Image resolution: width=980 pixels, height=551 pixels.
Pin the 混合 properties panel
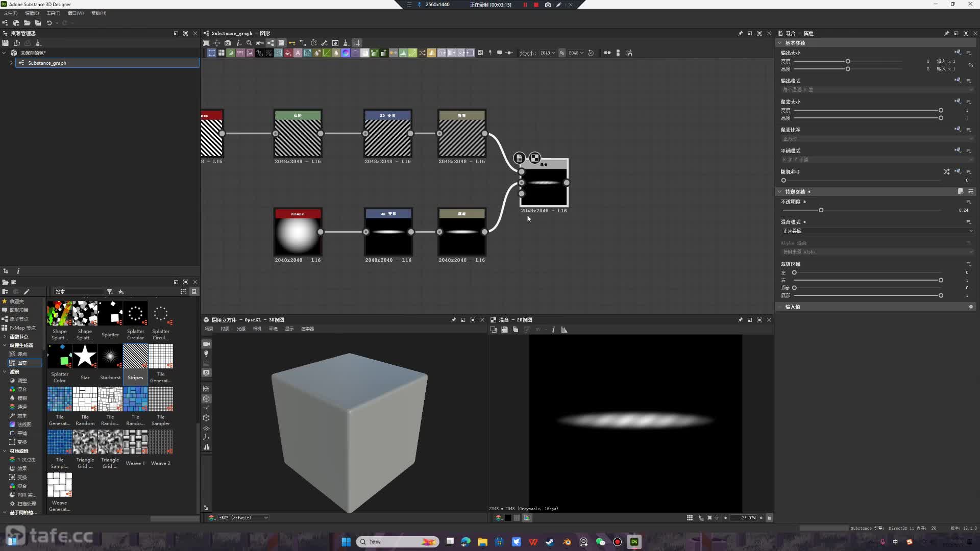[x=947, y=33]
